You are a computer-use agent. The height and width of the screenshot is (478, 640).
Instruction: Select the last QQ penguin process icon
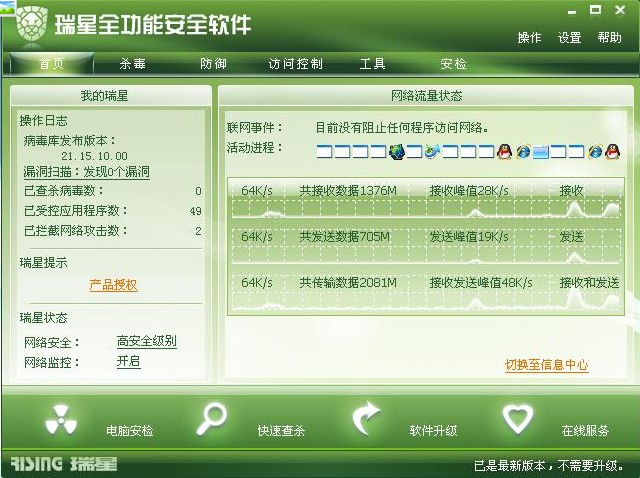point(612,151)
